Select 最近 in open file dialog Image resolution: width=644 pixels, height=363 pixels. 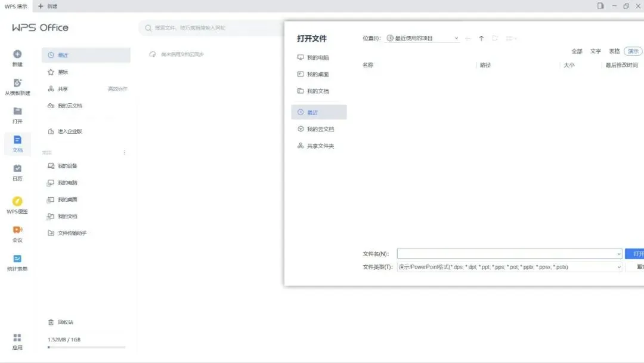pyautogui.click(x=318, y=112)
